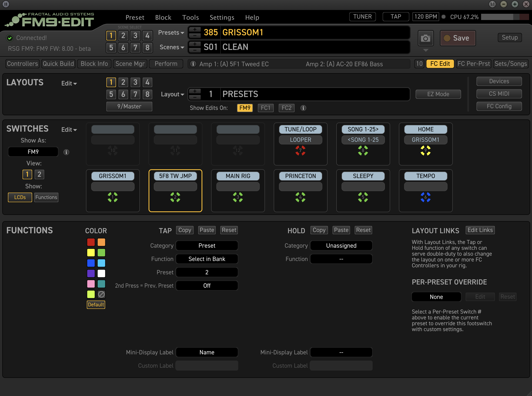The width and height of the screenshot is (532, 396).
Task: Select scene 7 in Scene Select
Action: pos(135,48)
